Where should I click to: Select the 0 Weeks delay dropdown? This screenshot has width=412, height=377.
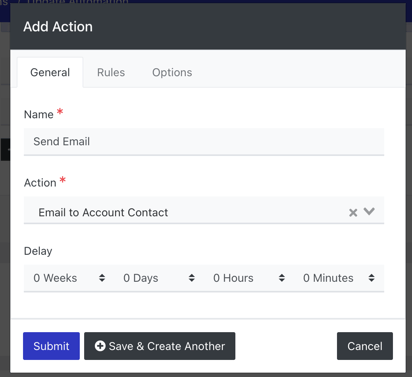[69, 278]
